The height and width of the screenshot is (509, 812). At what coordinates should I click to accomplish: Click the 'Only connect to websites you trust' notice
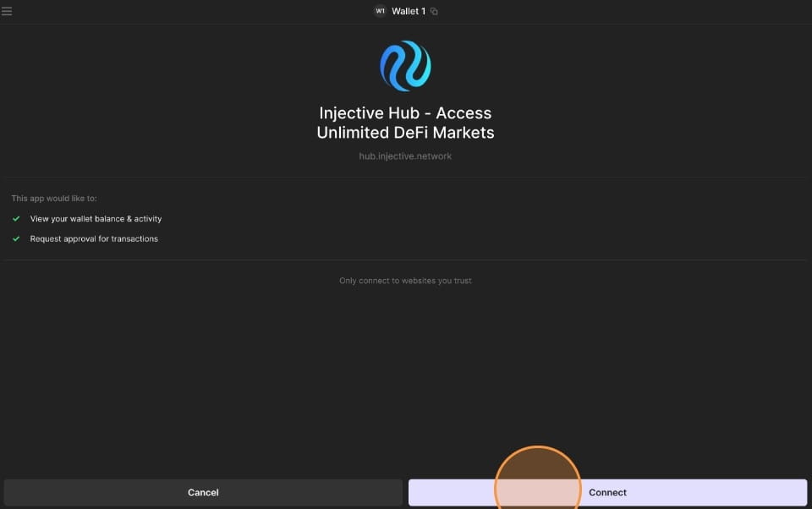(x=405, y=281)
